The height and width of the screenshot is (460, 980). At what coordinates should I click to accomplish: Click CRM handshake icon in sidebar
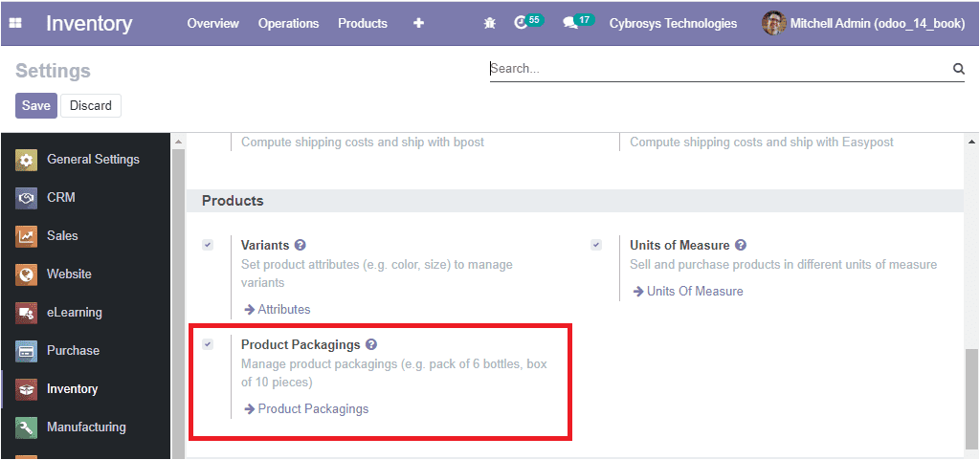pyautogui.click(x=26, y=198)
